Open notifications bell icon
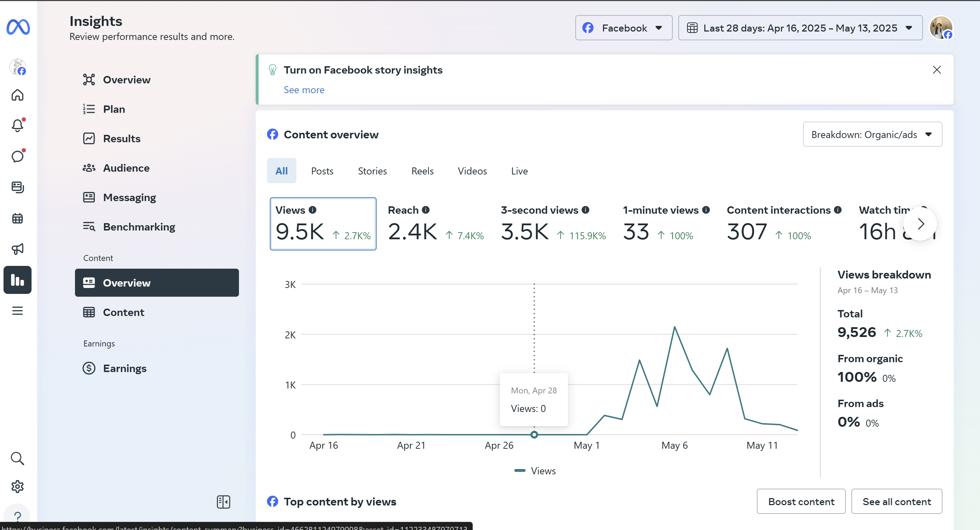Viewport: 980px width, 530px height. click(18, 125)
